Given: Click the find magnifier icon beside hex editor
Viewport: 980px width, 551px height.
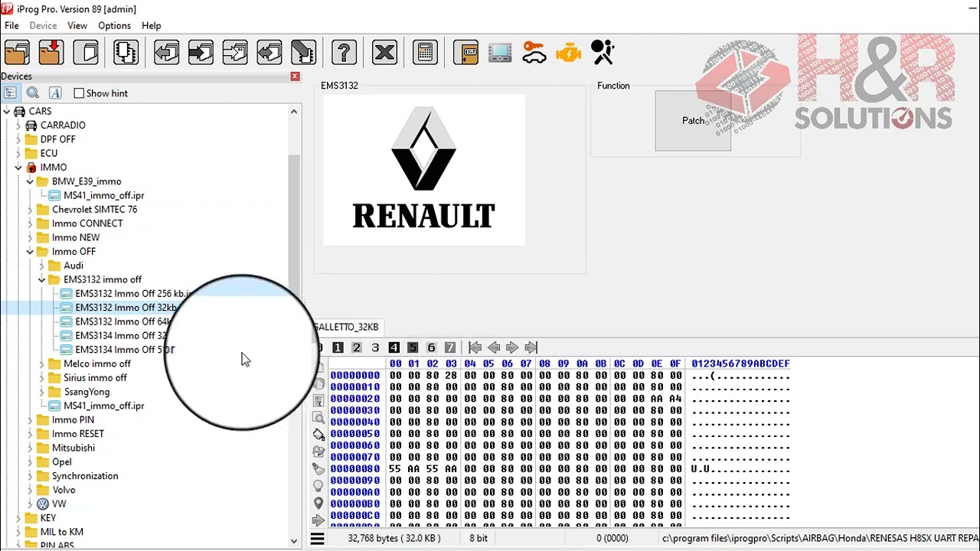Looking at the screenshot, I should click(x=318, y=417).
